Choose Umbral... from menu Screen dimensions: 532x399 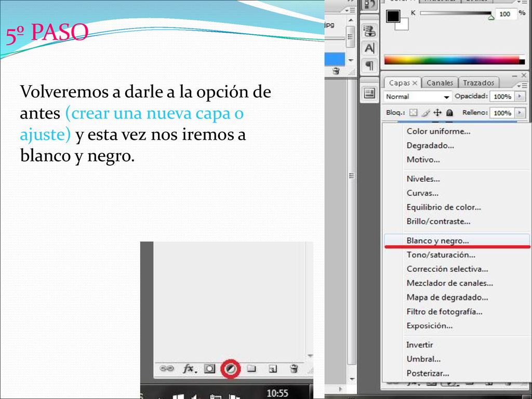click(423, 360)
